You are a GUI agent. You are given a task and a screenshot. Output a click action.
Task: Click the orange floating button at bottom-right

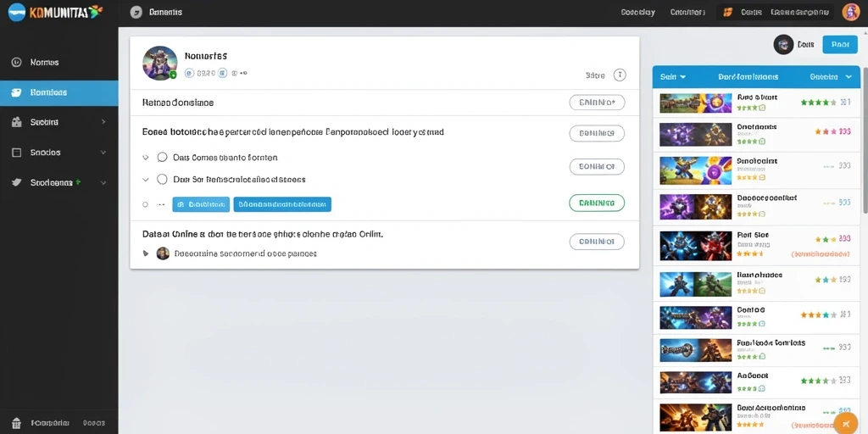[845, 423]
